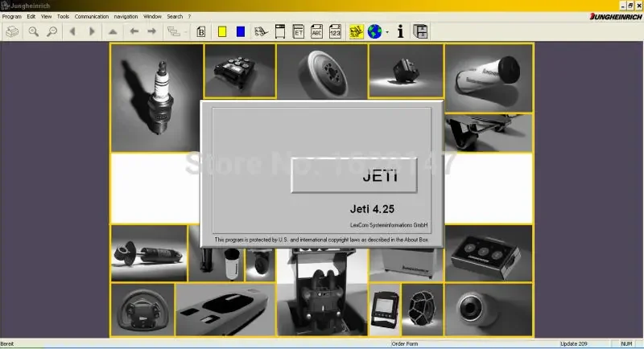Viewport: 644px width, 349px height.
Task: Select the spark plug thumbnail image
Action: (156, 96)
